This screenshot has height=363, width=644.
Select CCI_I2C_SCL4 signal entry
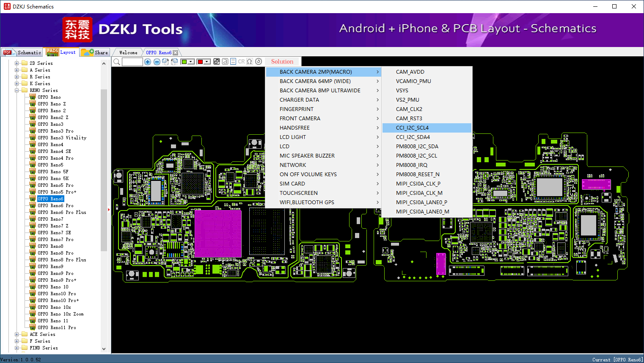(427, 128)
